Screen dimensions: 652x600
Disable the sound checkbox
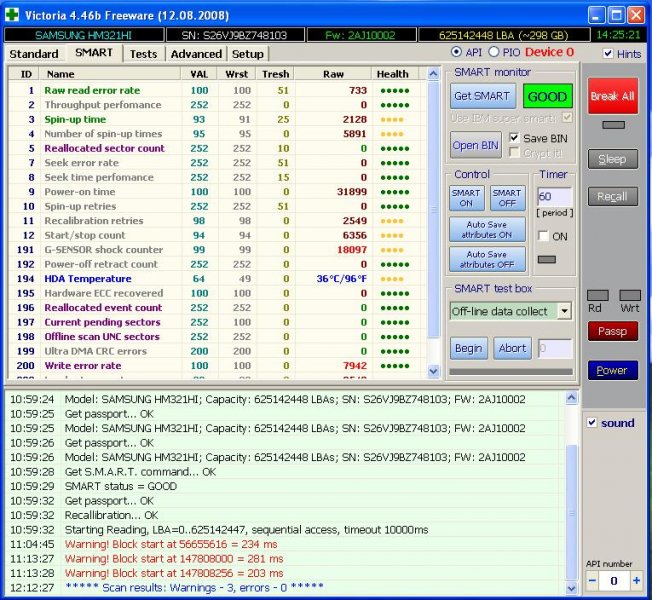pos(591,423)
